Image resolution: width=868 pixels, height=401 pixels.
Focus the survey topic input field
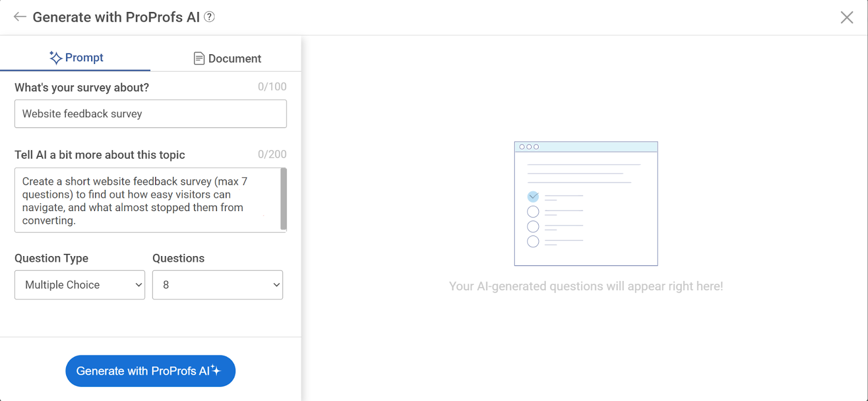click(150, 114)
